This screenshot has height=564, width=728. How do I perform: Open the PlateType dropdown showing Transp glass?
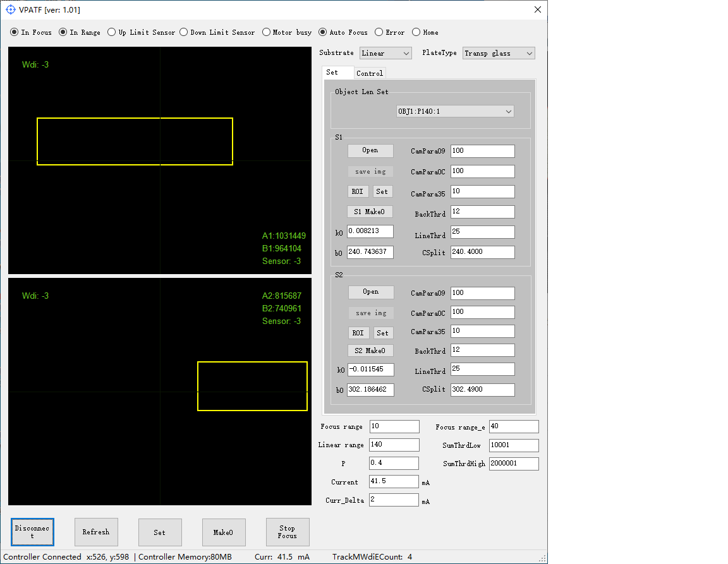[x=499, y=53]
